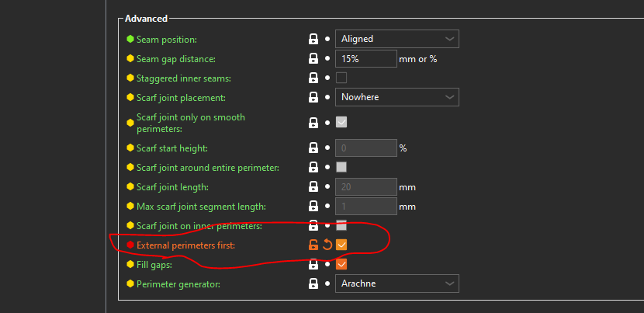
Task: Click the lock icon for Scarf joint length
Action: click(313, 186)
